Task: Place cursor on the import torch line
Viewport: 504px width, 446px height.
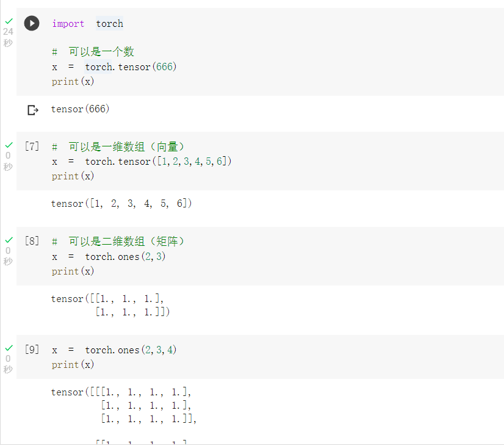Action: [x=88, y=24]
